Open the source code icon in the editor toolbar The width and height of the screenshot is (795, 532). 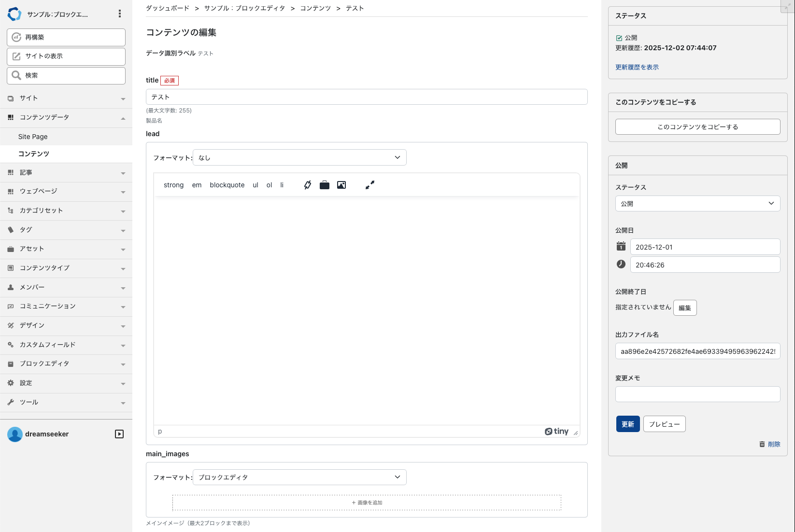tap(307, 184)
